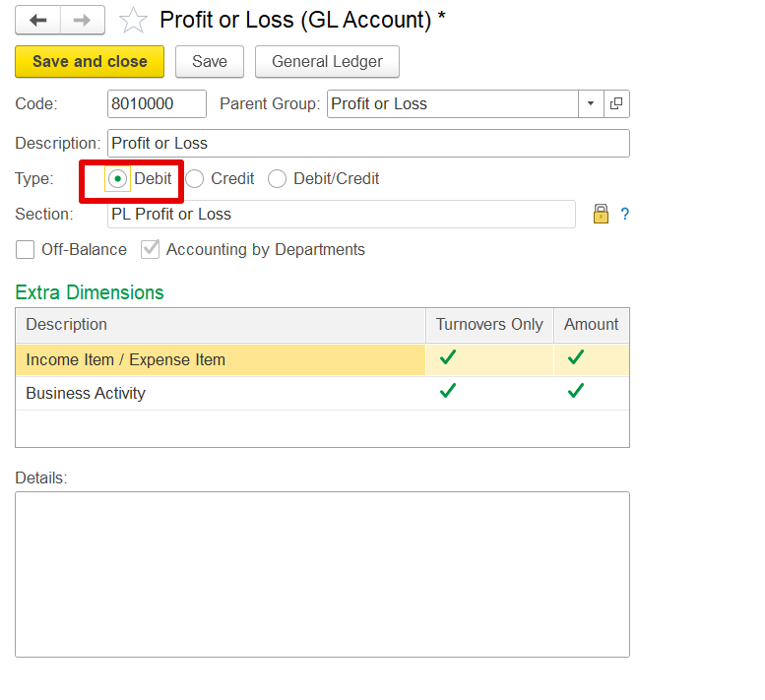Image resolution: width=765 pixels, height=700 pixels.
Task: Open the General Ledger report
Action: [x=328, y=61]
